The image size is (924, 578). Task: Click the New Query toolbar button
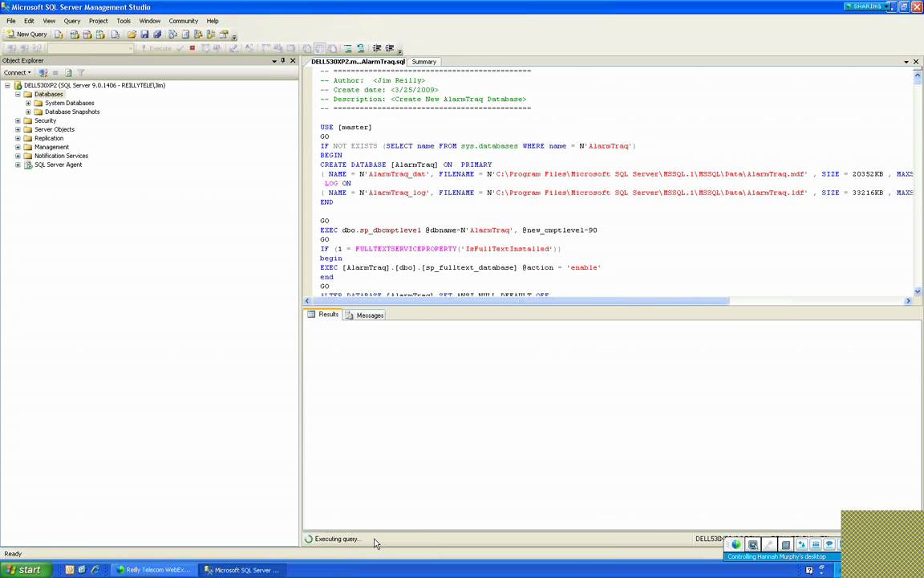click(26, 35)
